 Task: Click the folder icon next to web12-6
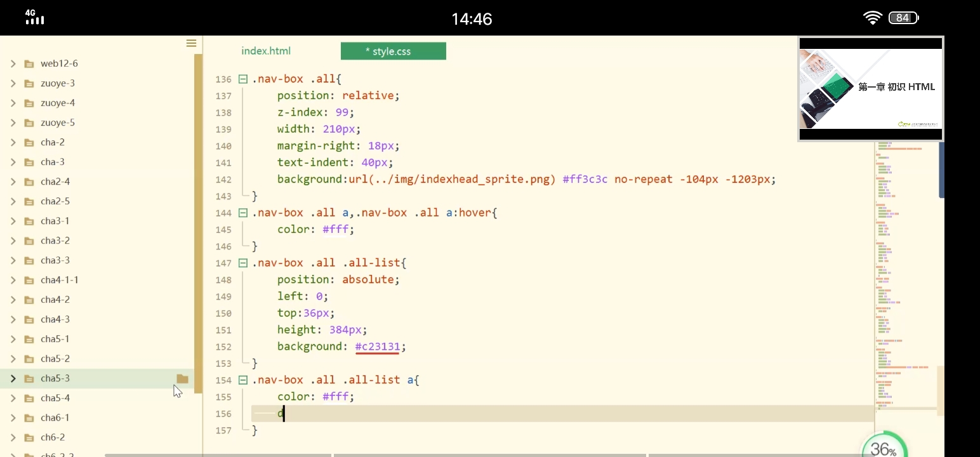pos(29,63)
